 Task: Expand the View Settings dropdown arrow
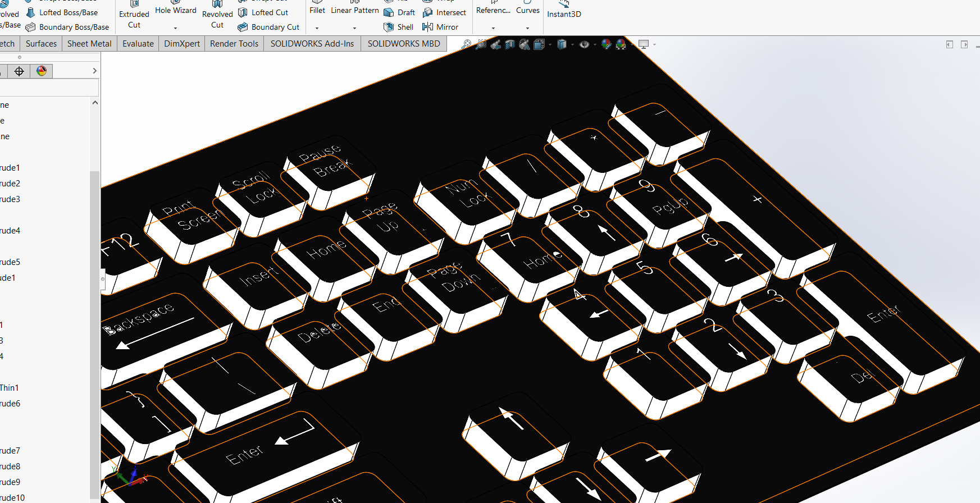(x=654, y=45)
